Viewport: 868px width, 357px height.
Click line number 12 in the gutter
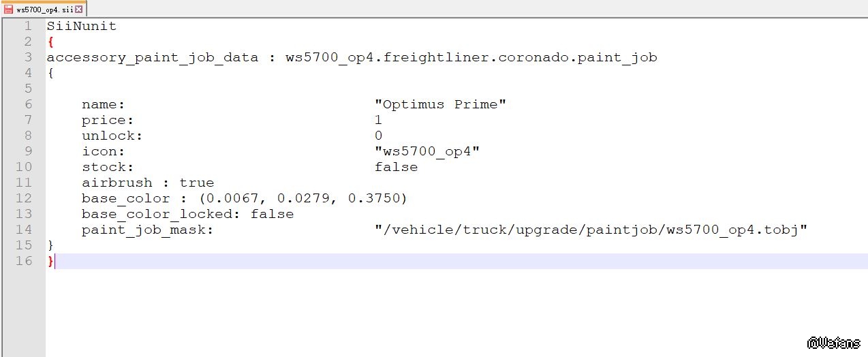[x=24, y=198]
